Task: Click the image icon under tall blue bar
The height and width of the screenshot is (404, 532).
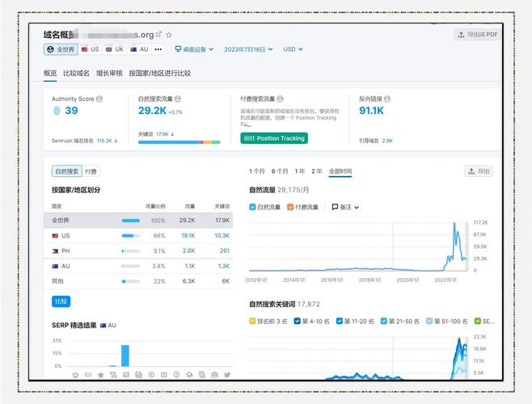Action: (126, 375)
